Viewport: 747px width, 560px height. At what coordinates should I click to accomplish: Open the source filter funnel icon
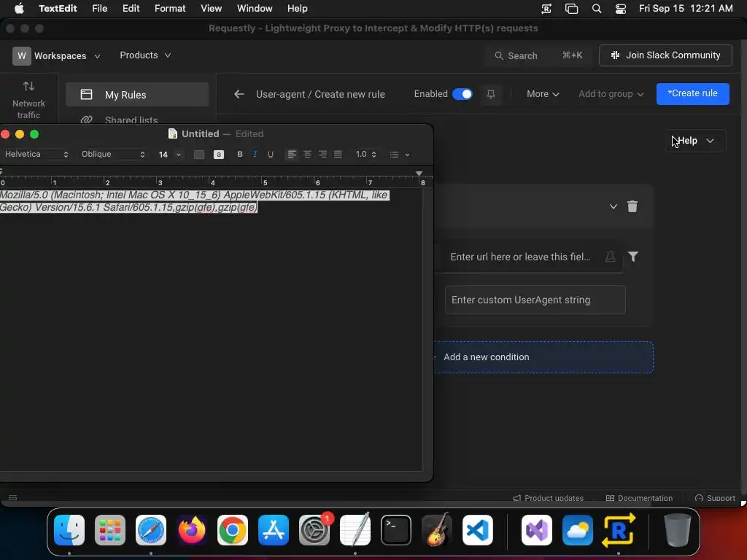click(x=632, y=257)
